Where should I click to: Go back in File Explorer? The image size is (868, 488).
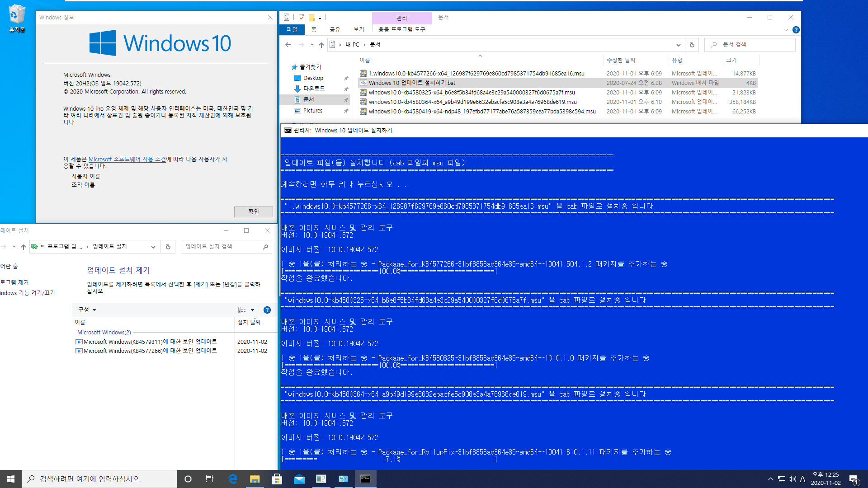[288, 45]
